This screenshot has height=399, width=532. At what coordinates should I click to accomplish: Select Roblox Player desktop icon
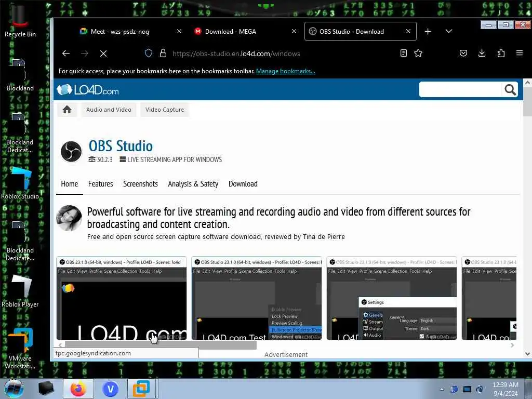(x=20, y=291)
